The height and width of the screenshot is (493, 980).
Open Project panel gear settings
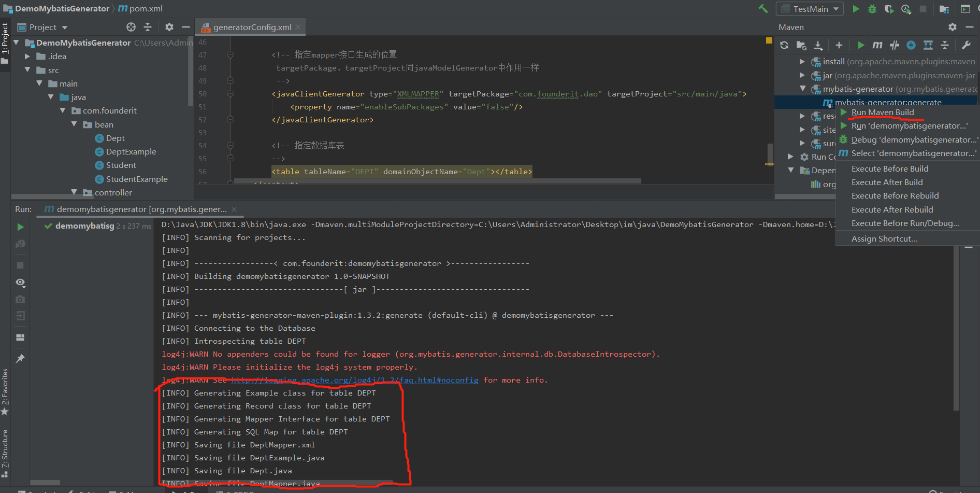(x=169, y=27)
